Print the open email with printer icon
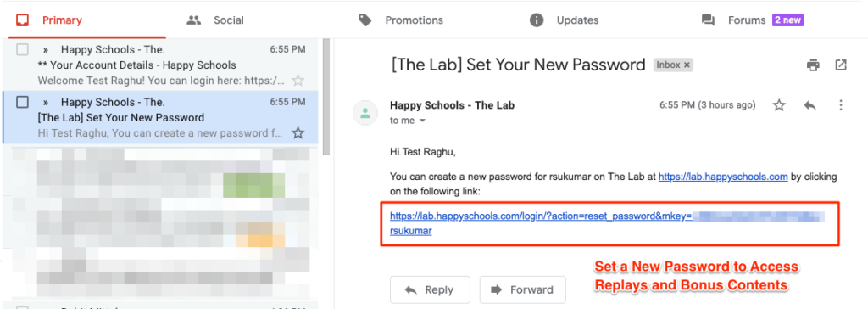The height and width of the screenshot is (309, 868). 813,65
